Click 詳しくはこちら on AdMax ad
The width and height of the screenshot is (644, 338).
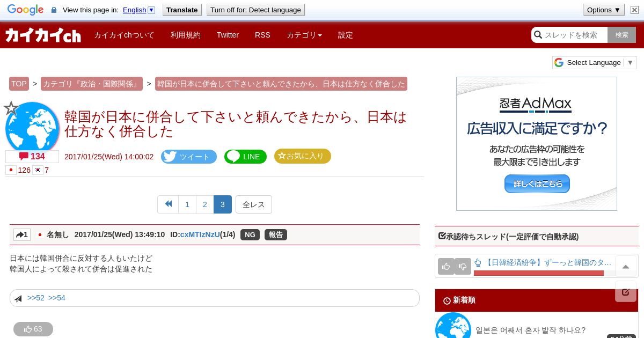click(x=537, y=183)
